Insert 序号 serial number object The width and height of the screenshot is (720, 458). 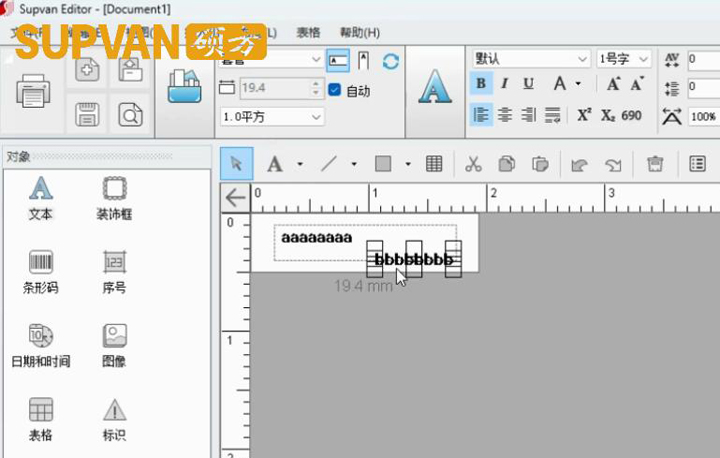pos(114,272)
